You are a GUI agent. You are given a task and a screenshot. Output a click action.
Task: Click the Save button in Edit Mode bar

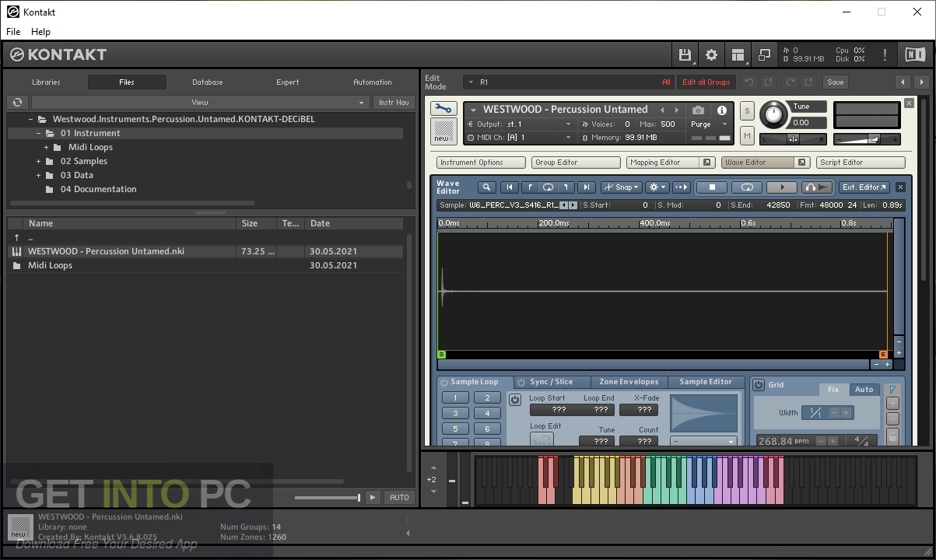(x=835, y=82)
